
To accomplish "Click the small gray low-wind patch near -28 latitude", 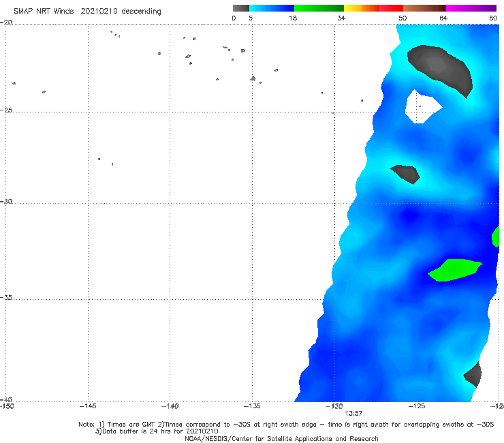I will [406, 174].
